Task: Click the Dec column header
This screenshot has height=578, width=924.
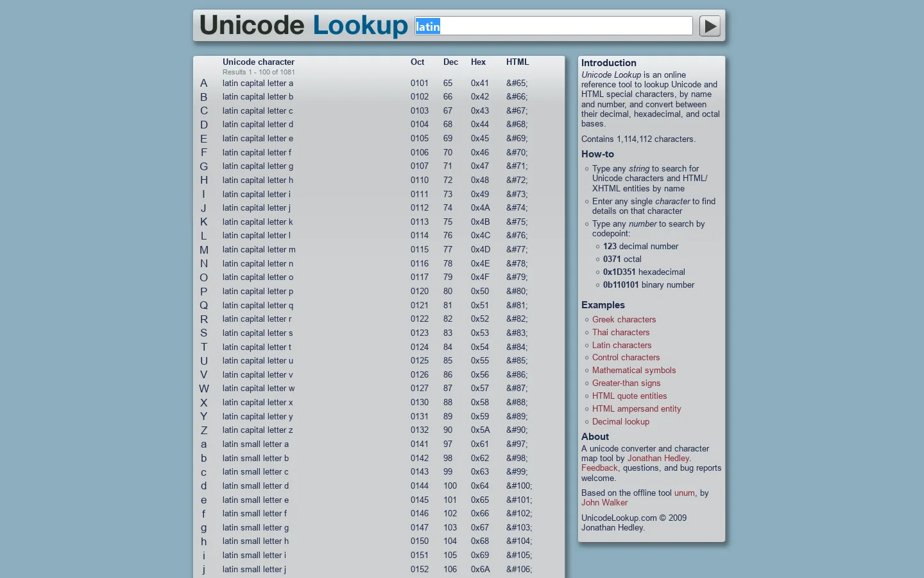Action: 450,62
